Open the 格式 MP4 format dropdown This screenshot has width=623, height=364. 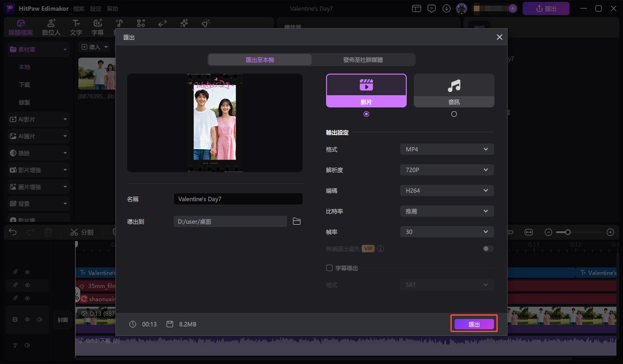447,149
